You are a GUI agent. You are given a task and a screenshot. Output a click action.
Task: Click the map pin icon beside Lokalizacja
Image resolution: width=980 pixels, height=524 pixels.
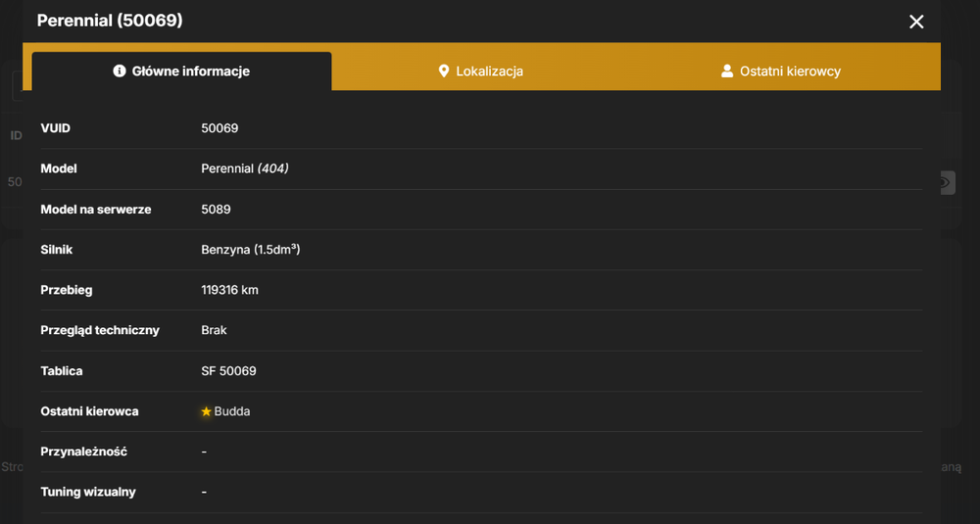(444, 71)
